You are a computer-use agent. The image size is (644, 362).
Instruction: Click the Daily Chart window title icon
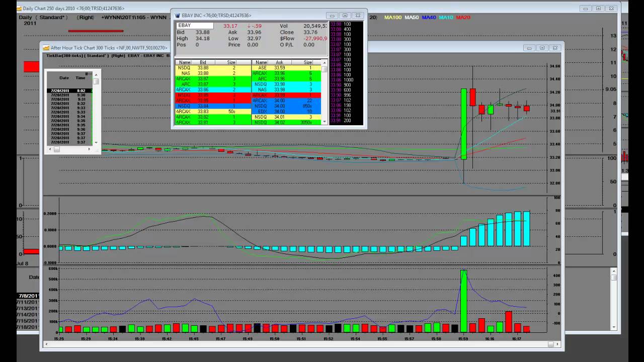(20, 8)
